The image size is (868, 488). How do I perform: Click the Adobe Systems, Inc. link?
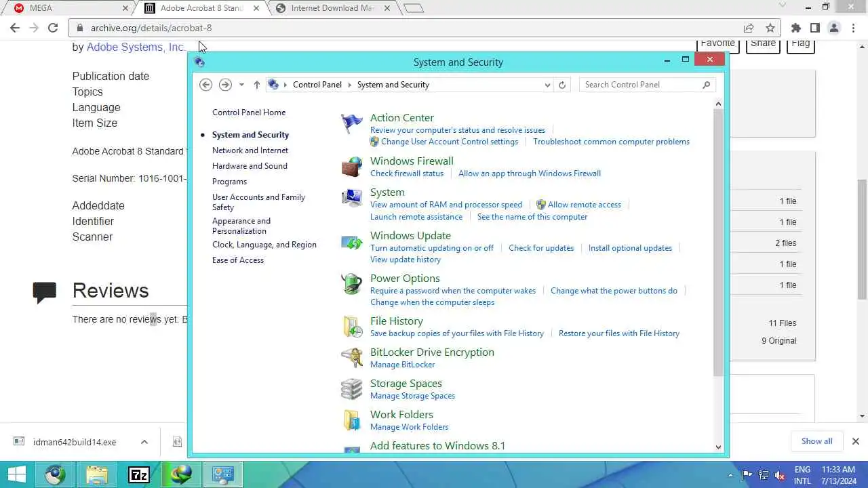[x=136, y=47]
